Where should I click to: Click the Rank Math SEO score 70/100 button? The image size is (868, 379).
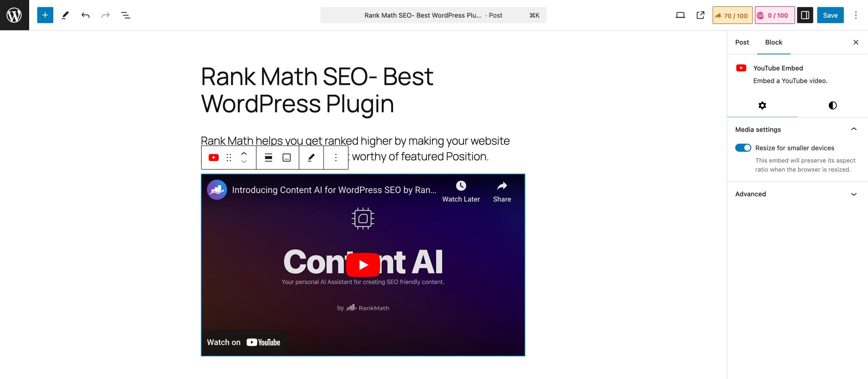(732, 15)
